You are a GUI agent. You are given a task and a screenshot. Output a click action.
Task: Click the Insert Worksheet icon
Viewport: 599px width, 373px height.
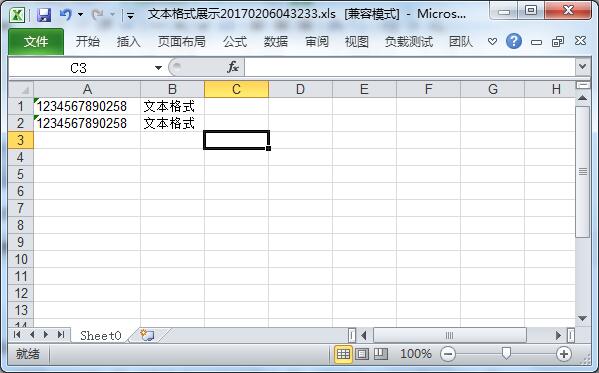point(147,335)
